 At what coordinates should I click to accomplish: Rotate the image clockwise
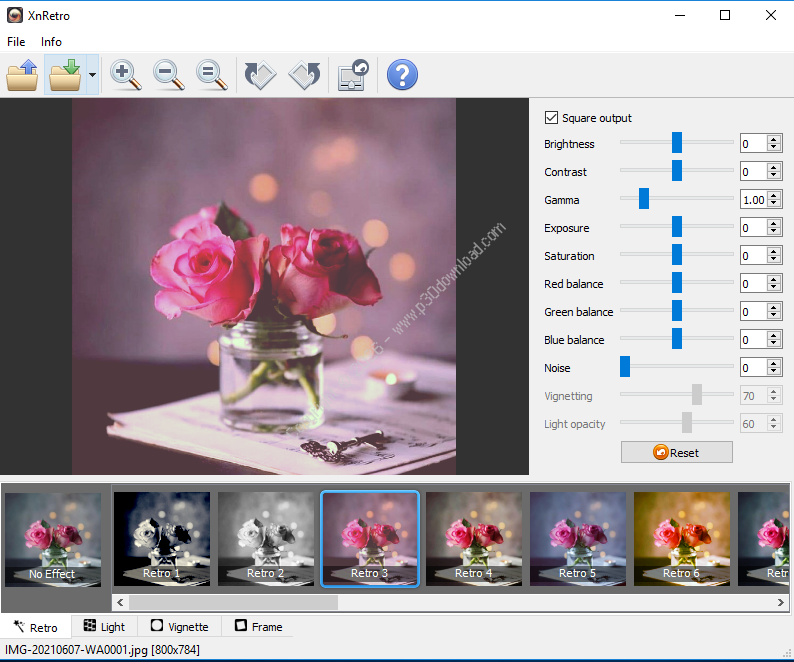(260, 75)
